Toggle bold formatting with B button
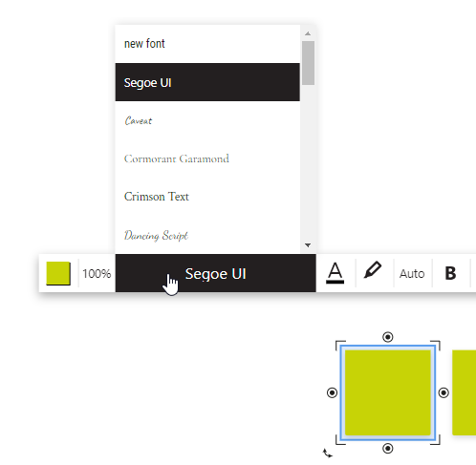 pyautogui.click(x=450, y=273)
